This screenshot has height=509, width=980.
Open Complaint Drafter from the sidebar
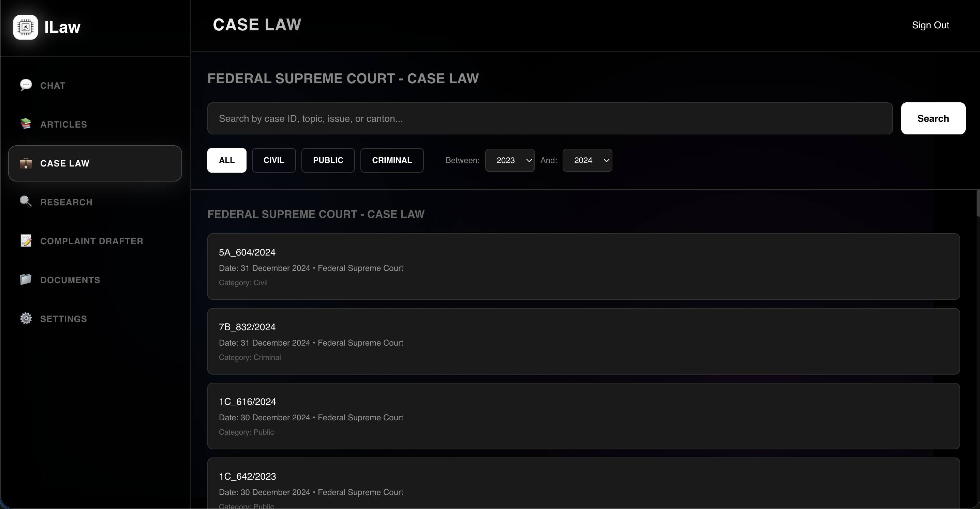click(92, 241)
